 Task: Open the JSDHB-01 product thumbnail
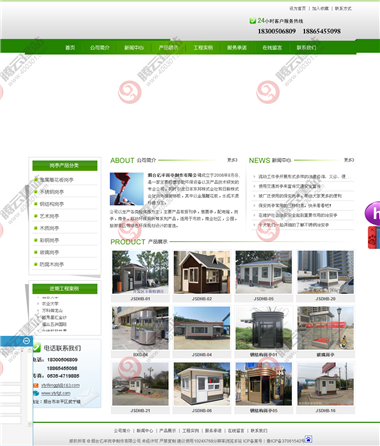click(140, 272)
